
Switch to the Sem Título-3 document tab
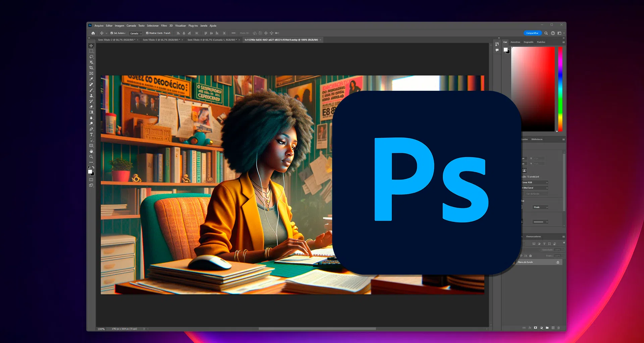coord(158,40)
